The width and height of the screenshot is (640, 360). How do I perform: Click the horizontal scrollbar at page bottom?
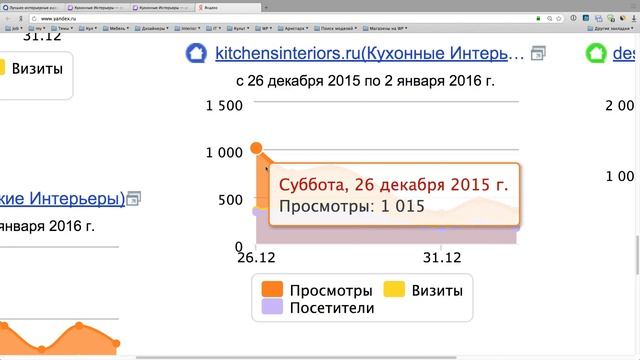[x=296, y=358]
